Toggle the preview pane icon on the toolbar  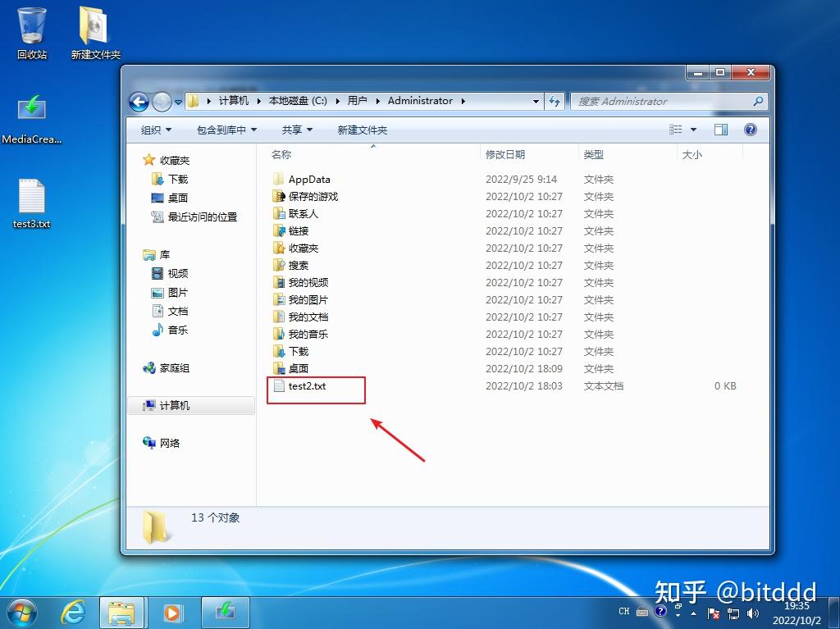point(721,129)
